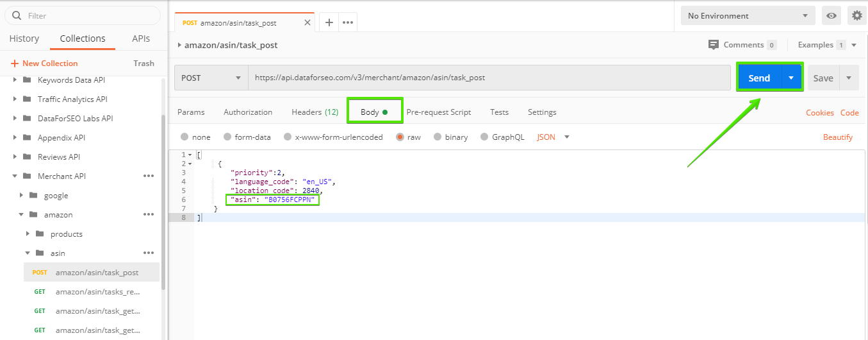Click the search magnifier icon in Filter
Image resolution: width=868 pixels, height=340 pixels.
tap(17, 15)
